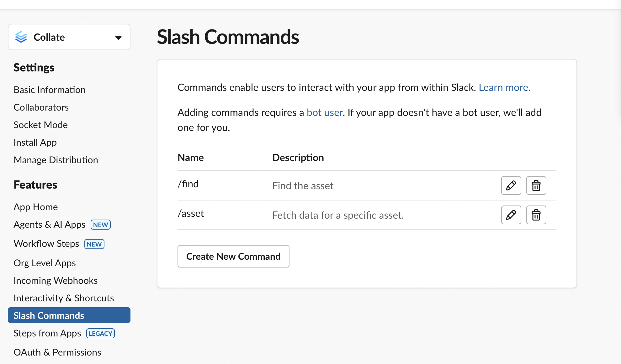Open Manage Distribution page
The image size is (621, 364).
(x=56, y=160)
